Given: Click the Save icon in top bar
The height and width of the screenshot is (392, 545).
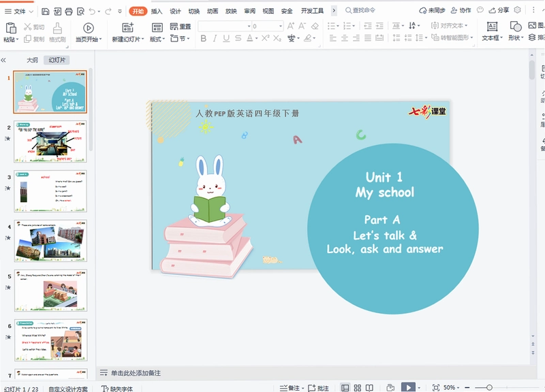Looking at the screenshot, I should (45, 12).
